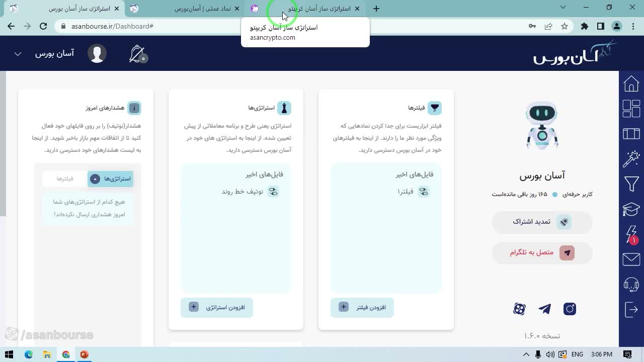Click the funnel icon beside فیلترها

pos(435,108)
